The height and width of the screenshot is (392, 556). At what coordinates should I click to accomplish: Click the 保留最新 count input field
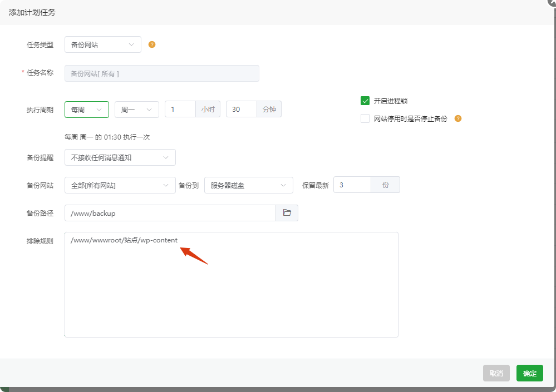coord(352,185)
